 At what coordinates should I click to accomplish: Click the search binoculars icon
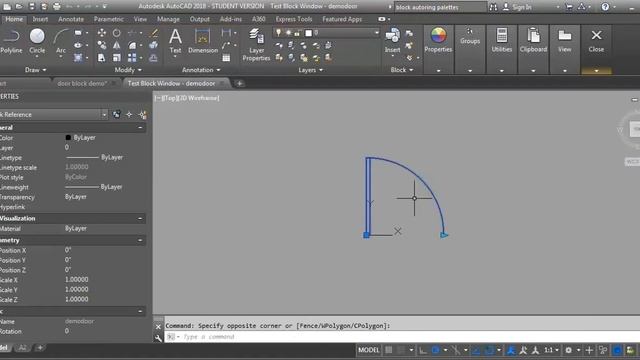click(493, 7)
